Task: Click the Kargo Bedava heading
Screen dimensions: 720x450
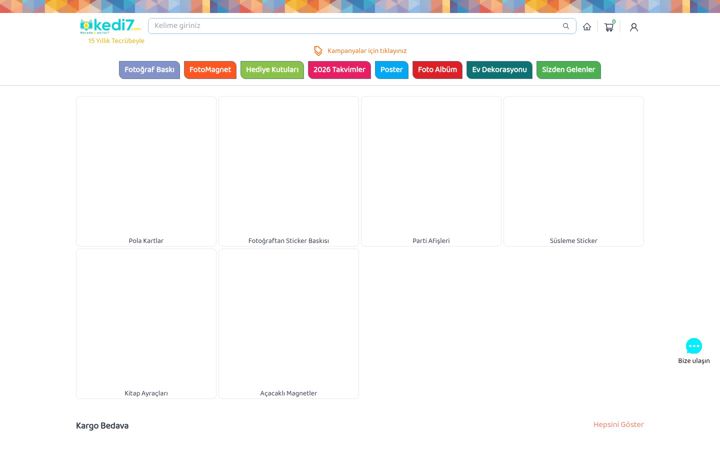Action: coord(102,426)
